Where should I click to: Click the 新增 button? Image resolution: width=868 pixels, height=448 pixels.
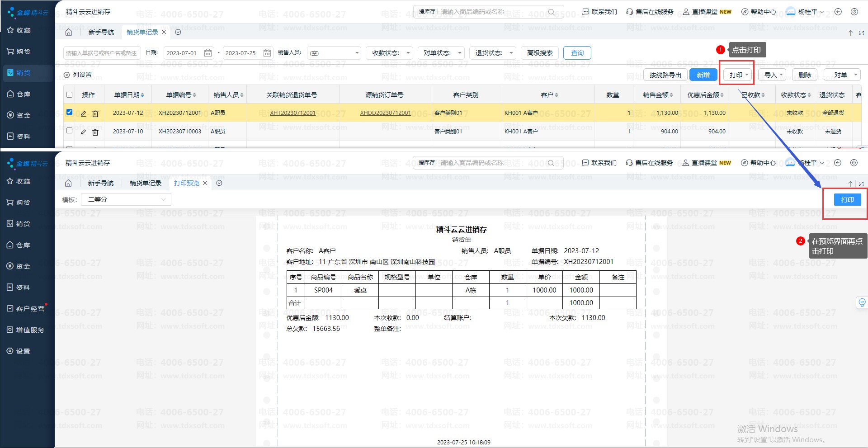(703, 75)
